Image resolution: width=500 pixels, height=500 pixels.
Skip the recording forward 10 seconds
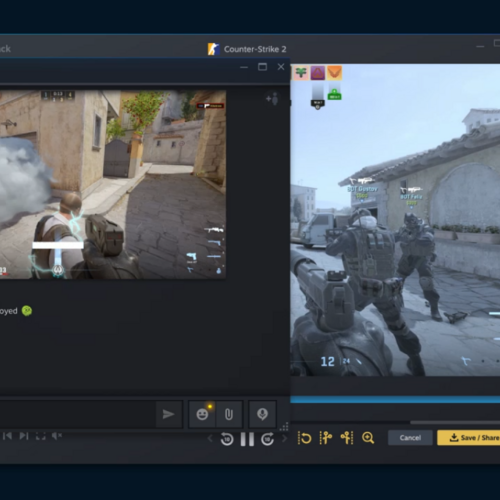pos(267,439)
